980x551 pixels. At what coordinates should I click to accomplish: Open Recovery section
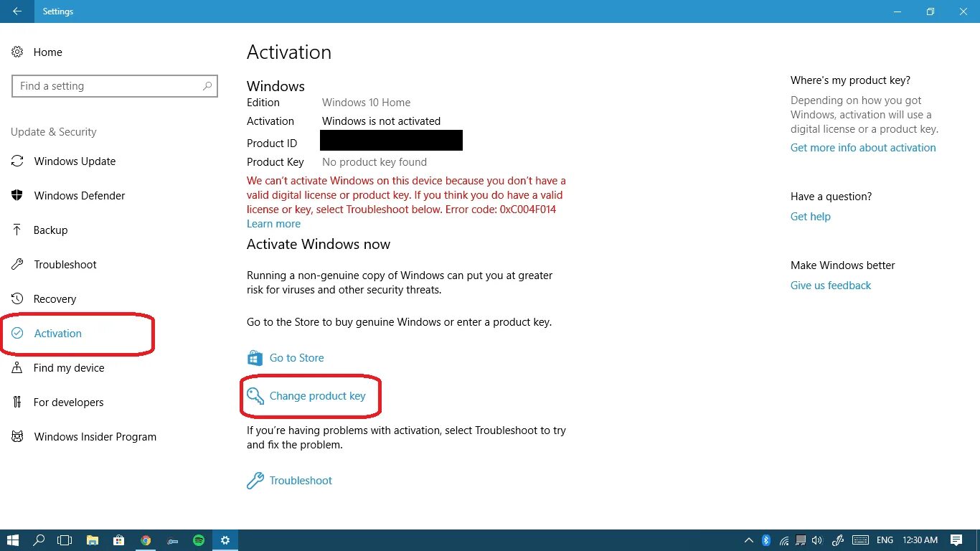point(44,299)
